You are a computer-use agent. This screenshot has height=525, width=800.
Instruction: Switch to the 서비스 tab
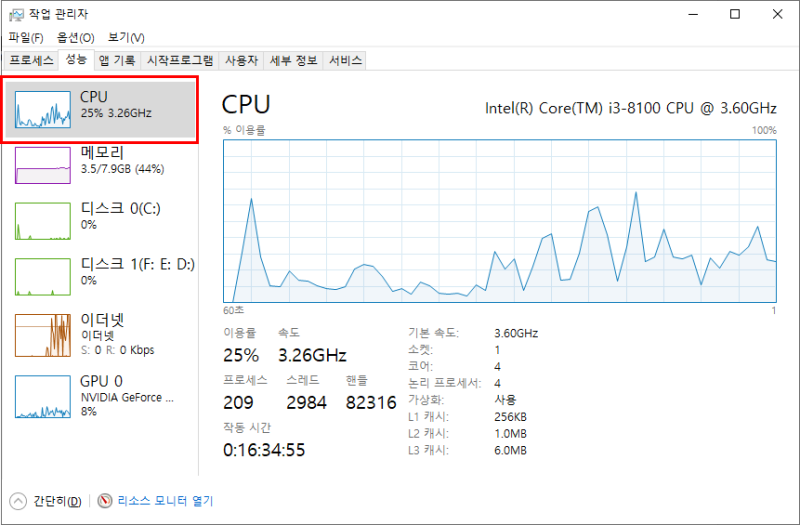click(x=345, y=60)
